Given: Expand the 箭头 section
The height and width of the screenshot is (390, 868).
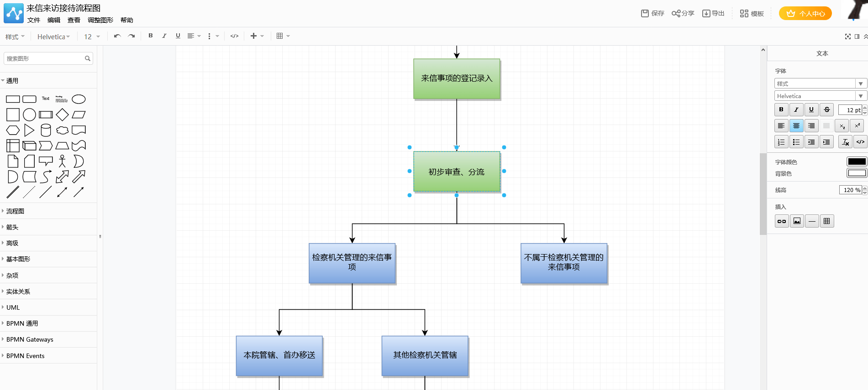Looking at the screenshot, I should 48,227.
